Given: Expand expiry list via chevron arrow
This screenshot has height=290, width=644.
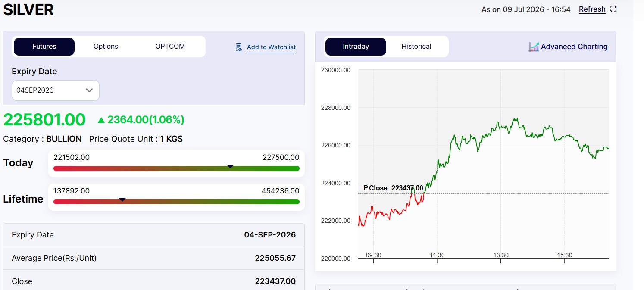Looking at the screenshot, I should [x=89, y=90].
